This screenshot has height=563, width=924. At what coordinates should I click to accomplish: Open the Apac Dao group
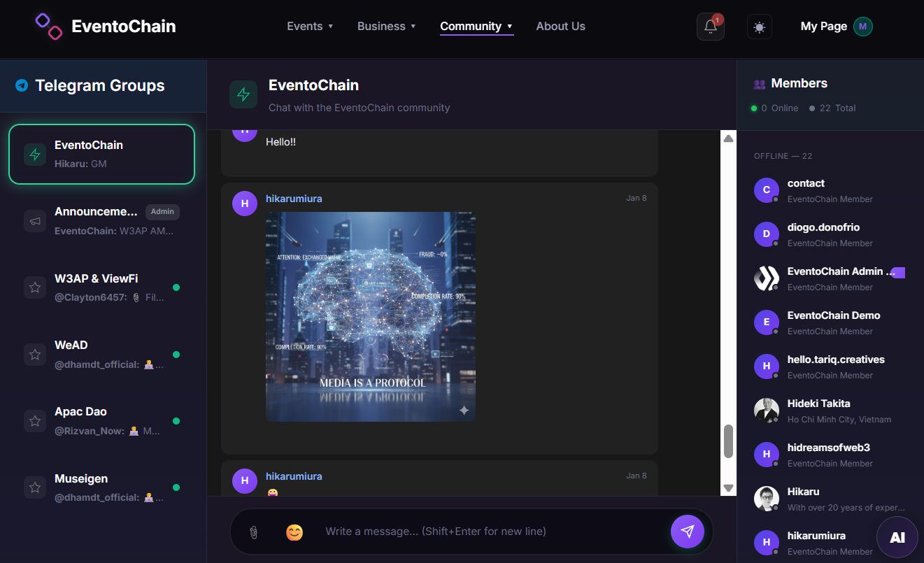click(101, 420)
